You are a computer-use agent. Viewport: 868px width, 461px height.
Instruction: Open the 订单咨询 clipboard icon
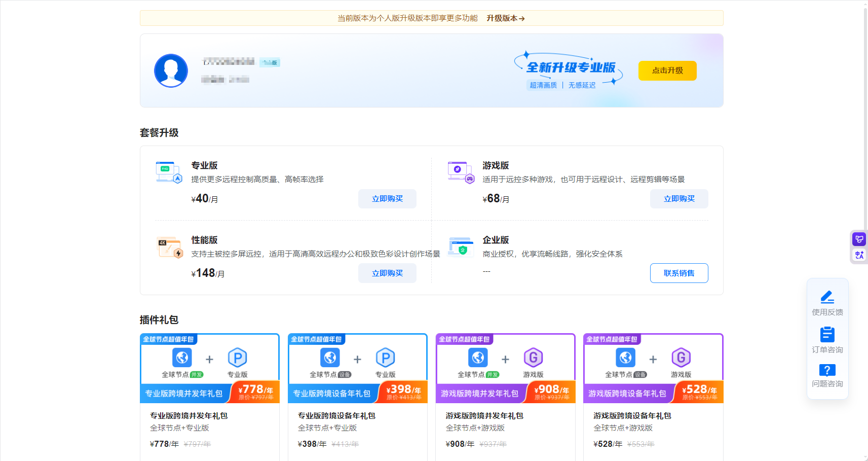pos(827,334)
